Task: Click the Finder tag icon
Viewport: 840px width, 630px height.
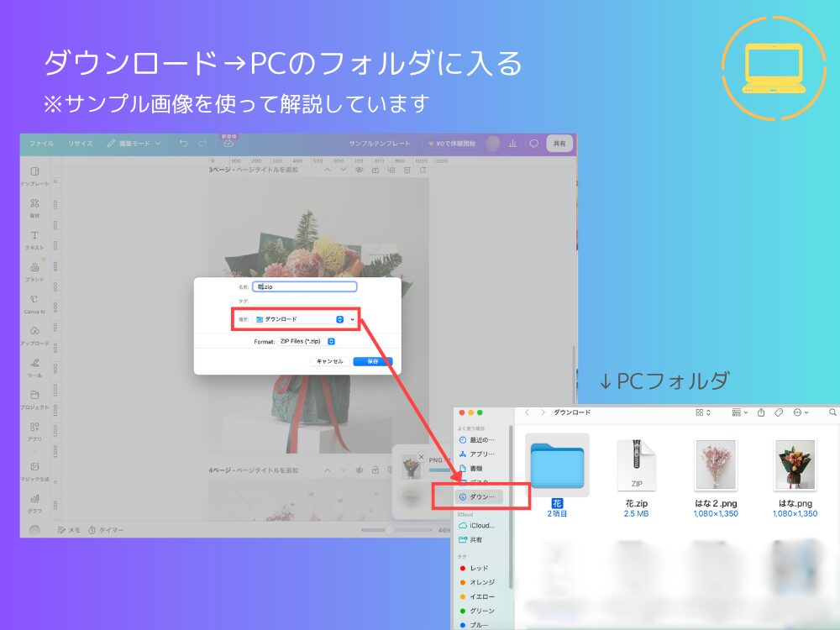Action: coord(779,412)
